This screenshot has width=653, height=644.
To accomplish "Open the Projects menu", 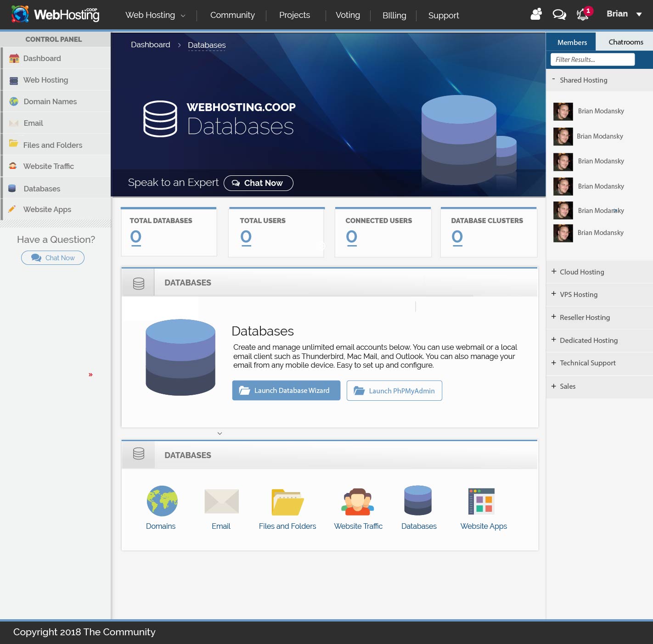I will 294,15.
